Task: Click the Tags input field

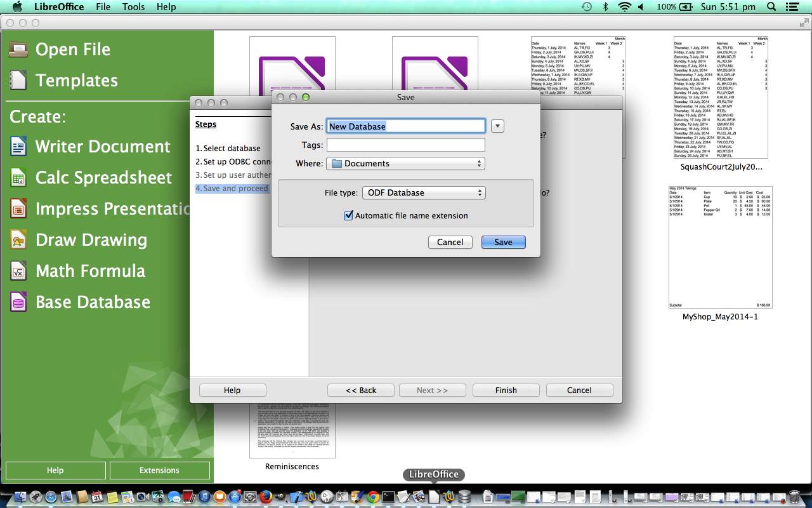Action: pos(406,145)
